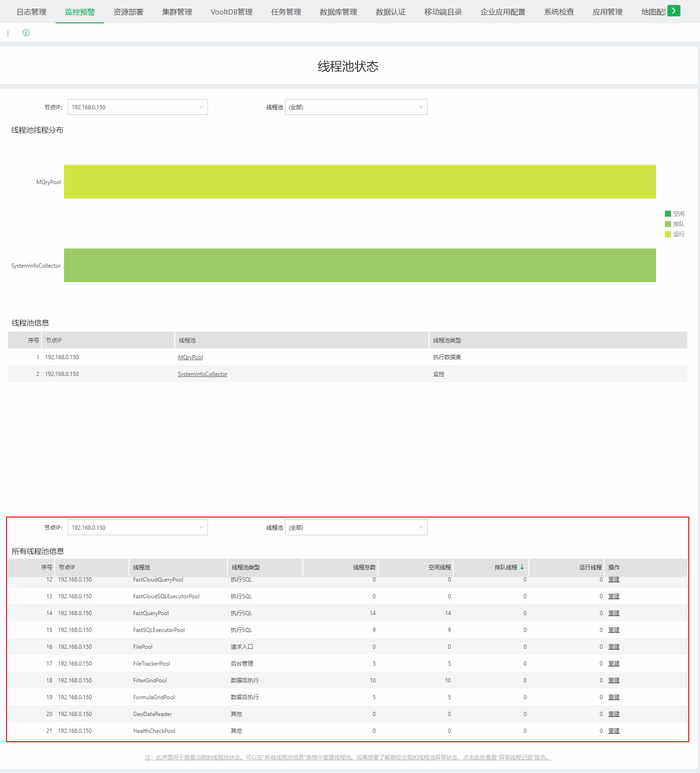This screenshot has height=773, width=700.
Task: Toggle the 空闲 legend color swatch
Action: pyautogui.click(x=668, y=213)
